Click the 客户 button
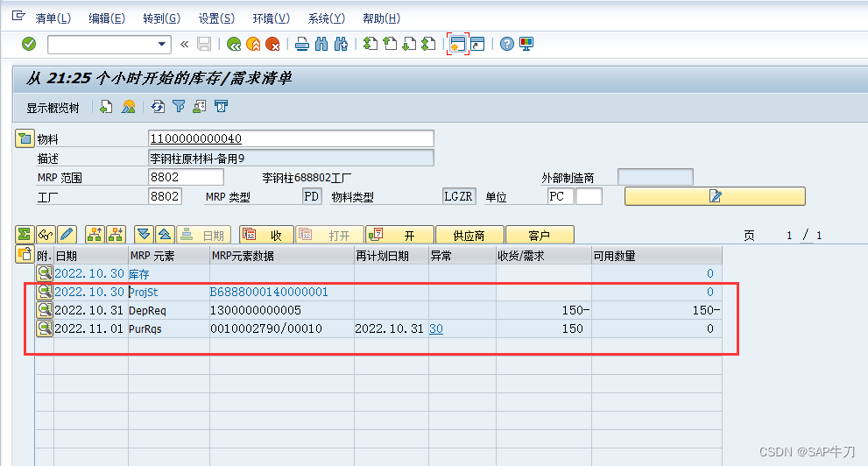The height and width of the screenshot is (466, 868). coord(540,235)
